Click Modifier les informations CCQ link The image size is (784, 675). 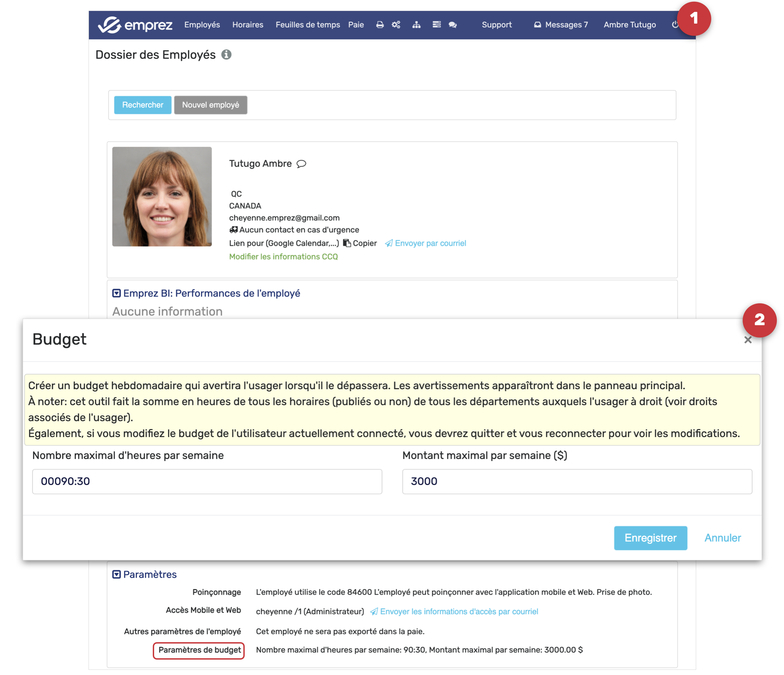coord(283,257)
